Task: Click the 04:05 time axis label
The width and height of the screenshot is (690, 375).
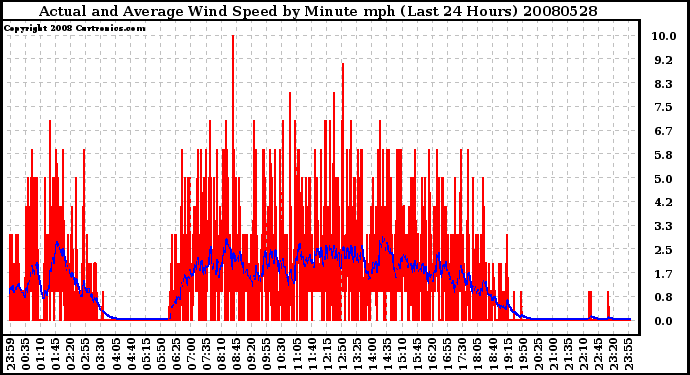Action: pyautogui.click(x=116, y=354)
